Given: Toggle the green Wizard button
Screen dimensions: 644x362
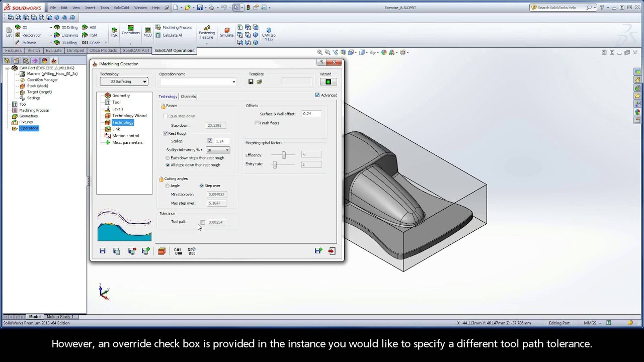Looking at the screenshot, I should [x=329, y=82].
